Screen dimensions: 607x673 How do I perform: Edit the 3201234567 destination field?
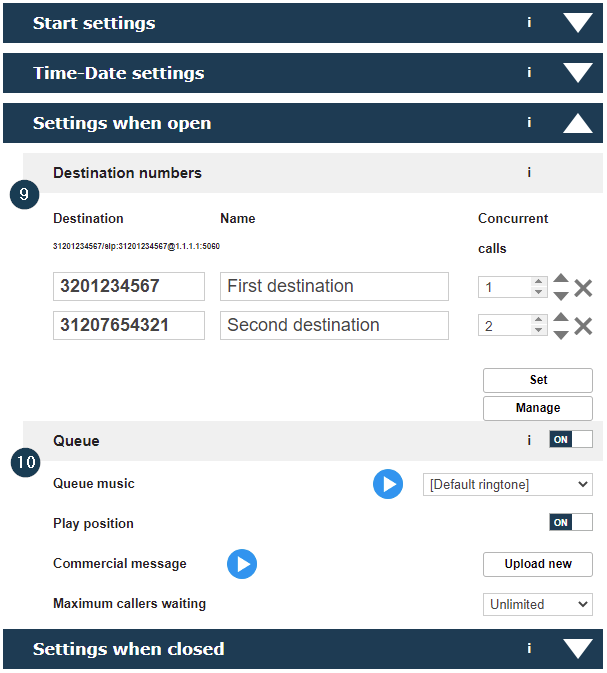(x=129, y=286)
